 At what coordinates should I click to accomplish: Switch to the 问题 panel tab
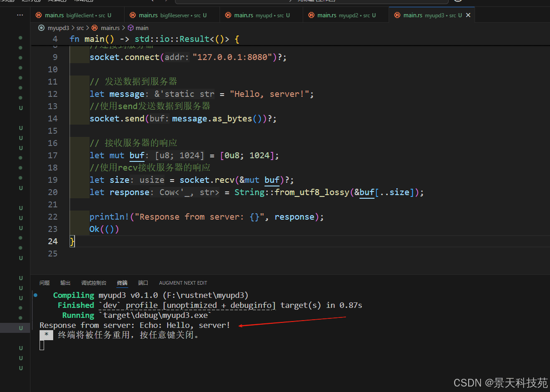pos(45,283)
